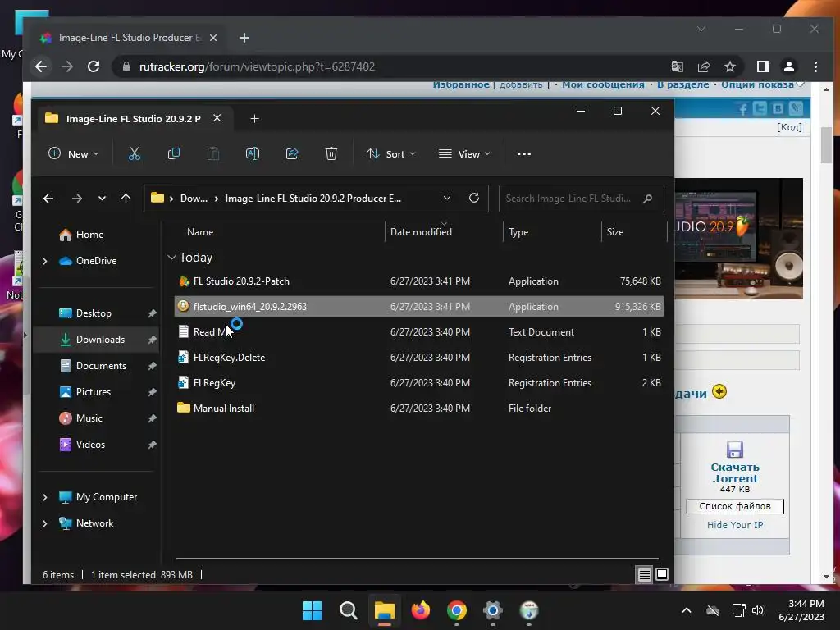Open Settings gear in the taskbar

(x=493, y=610)
